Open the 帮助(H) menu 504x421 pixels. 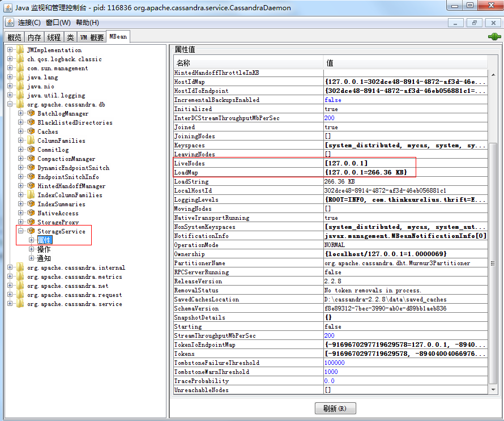pyautogui.click(x=87, y=23)
